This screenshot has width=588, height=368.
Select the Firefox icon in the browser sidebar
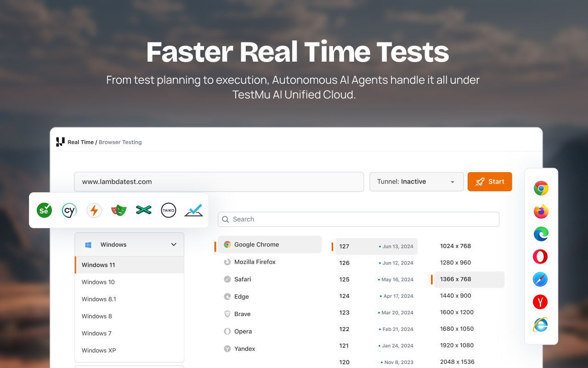[x=541, y=211]
